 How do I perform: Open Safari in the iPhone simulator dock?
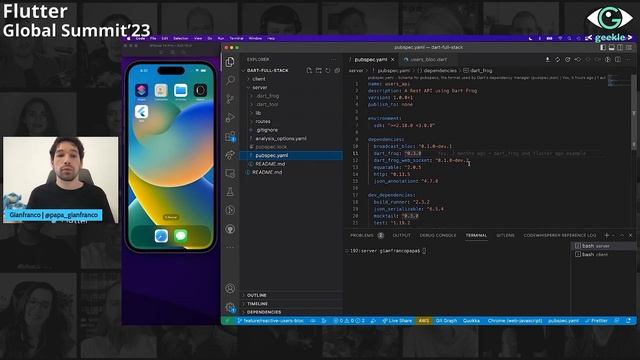[x=161, y=236]
